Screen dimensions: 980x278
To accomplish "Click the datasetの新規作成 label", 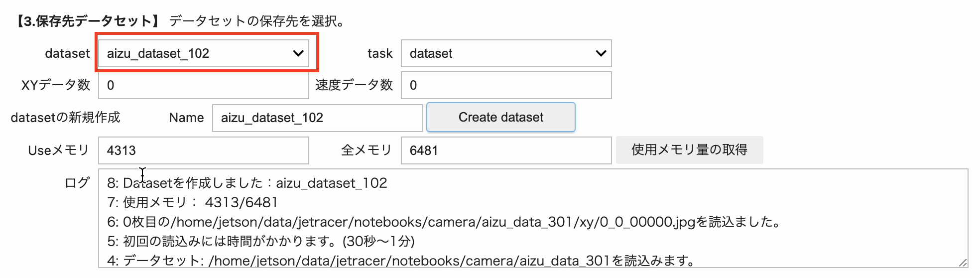I will point(65,118).
